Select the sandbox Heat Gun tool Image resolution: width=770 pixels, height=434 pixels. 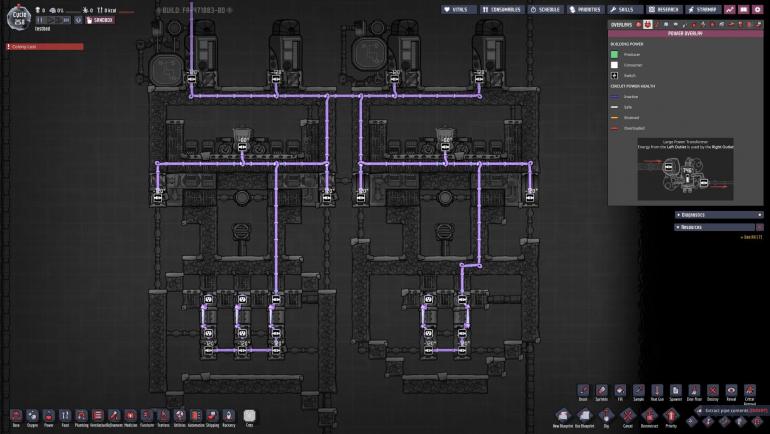tap(657, 392)
